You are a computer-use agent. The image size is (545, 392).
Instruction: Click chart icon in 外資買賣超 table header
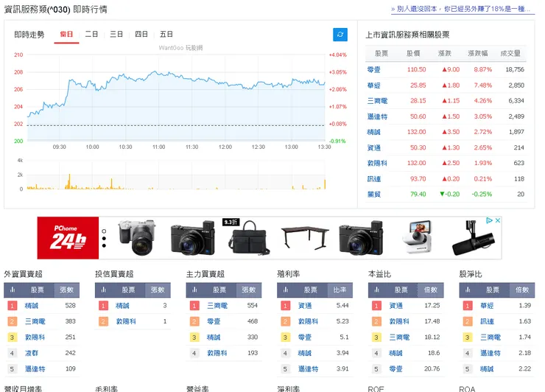[x=13, y=290]
